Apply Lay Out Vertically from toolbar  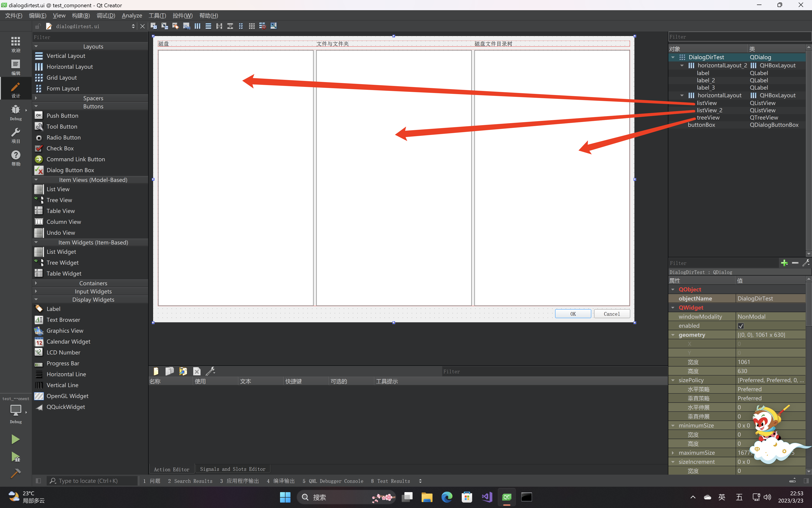(x=208, y=26)
